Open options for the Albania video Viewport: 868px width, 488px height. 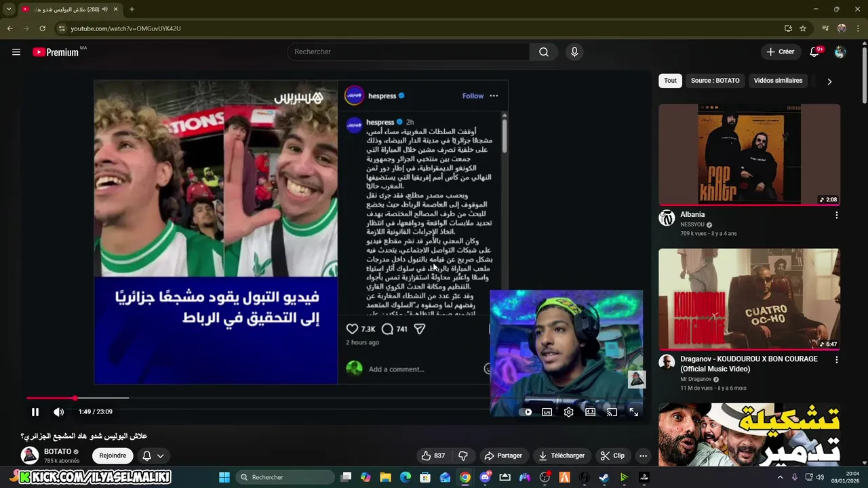click(836, 215)
